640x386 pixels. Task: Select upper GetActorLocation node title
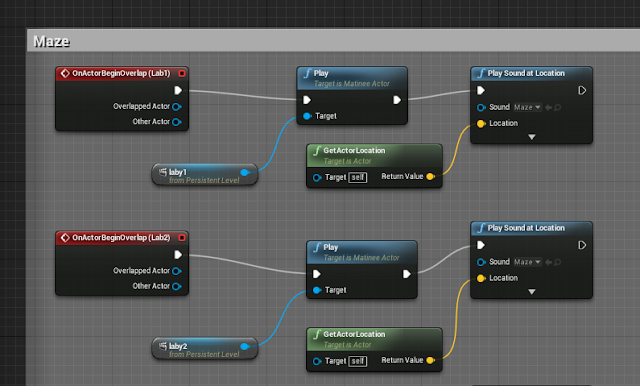click(354, 151)
